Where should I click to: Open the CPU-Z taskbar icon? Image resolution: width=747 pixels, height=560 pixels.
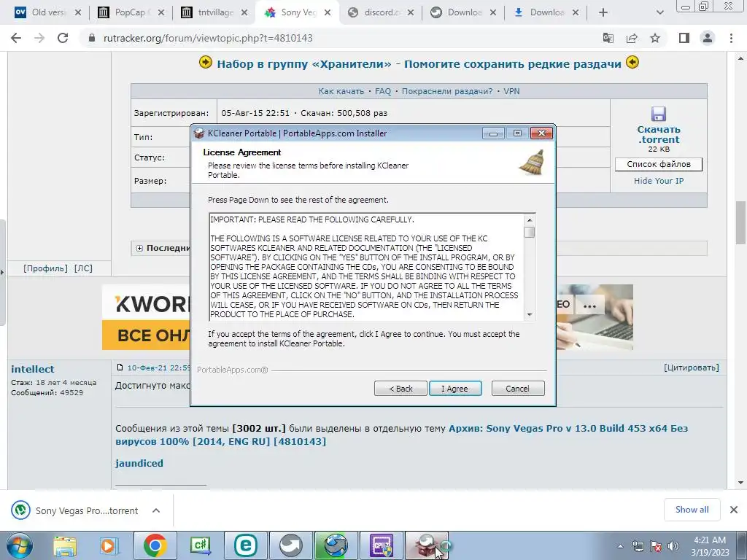click(382, 545)
